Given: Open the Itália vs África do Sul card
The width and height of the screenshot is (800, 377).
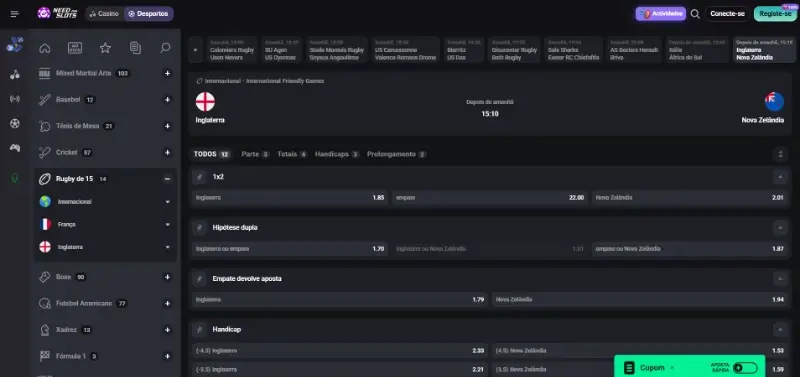Looking at the screenshot, I should point(697,50).
